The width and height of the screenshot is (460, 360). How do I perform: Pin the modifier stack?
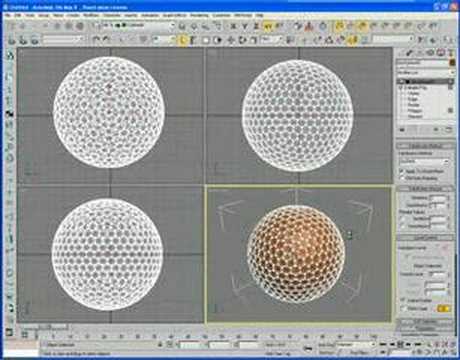[402, 129]
